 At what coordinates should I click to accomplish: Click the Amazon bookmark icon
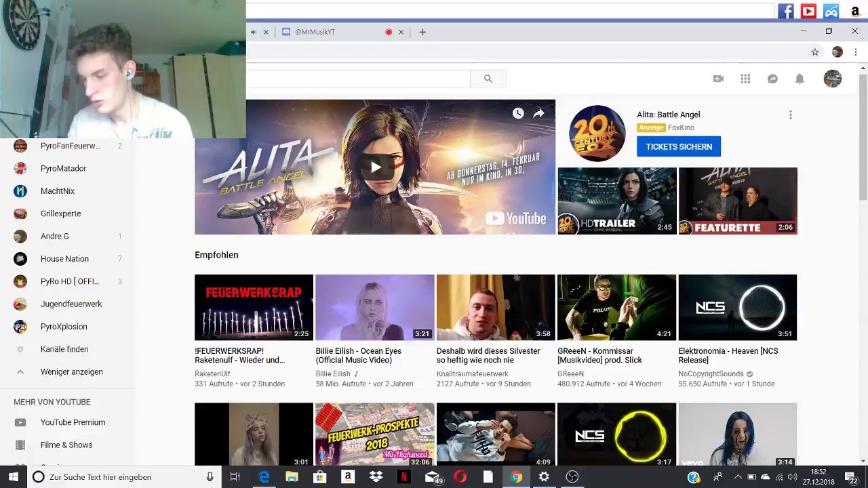click(x=855, y=11)
